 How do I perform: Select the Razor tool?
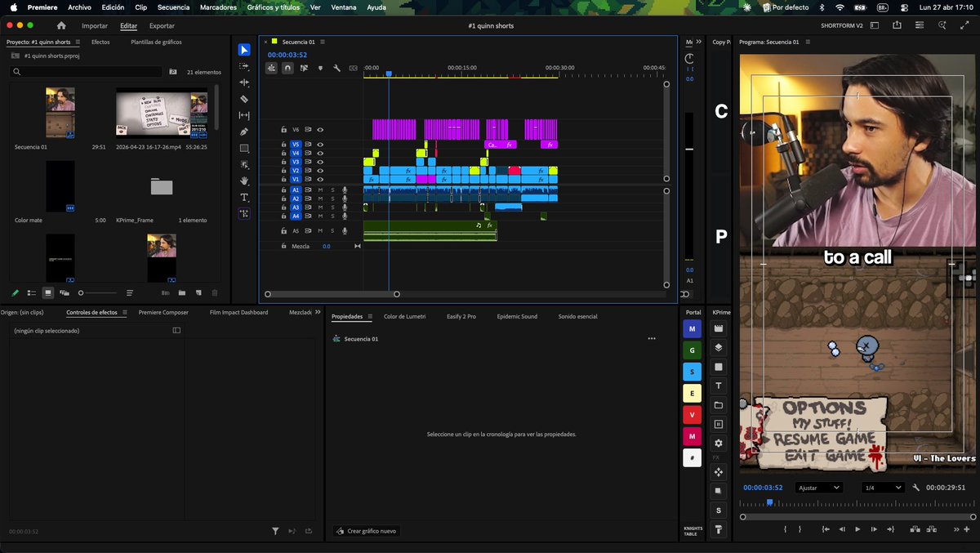[x=244, y=99]
